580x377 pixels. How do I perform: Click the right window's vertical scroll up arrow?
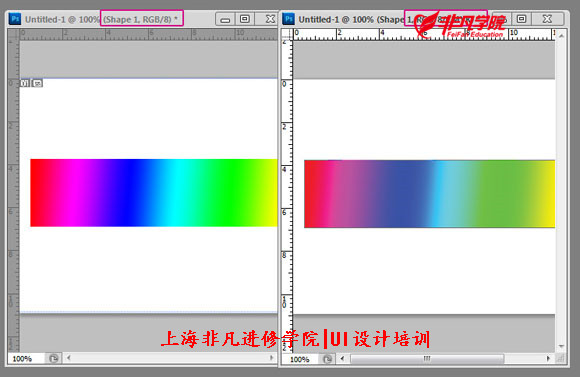(561, 36)
